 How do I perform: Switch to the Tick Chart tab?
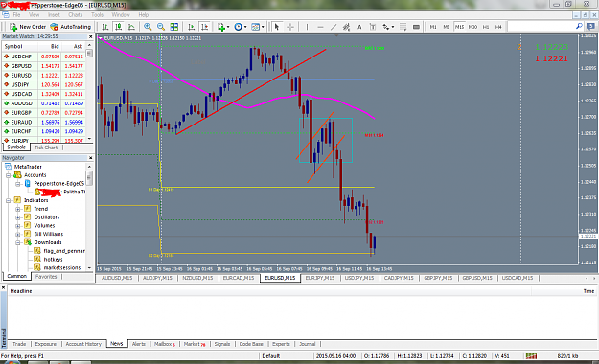click(46, 148)
